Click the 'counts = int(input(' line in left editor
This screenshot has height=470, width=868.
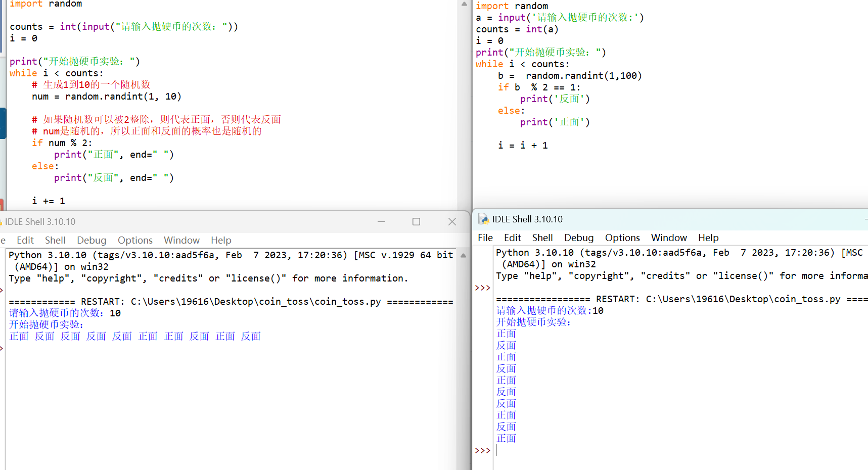click(124, 26)
